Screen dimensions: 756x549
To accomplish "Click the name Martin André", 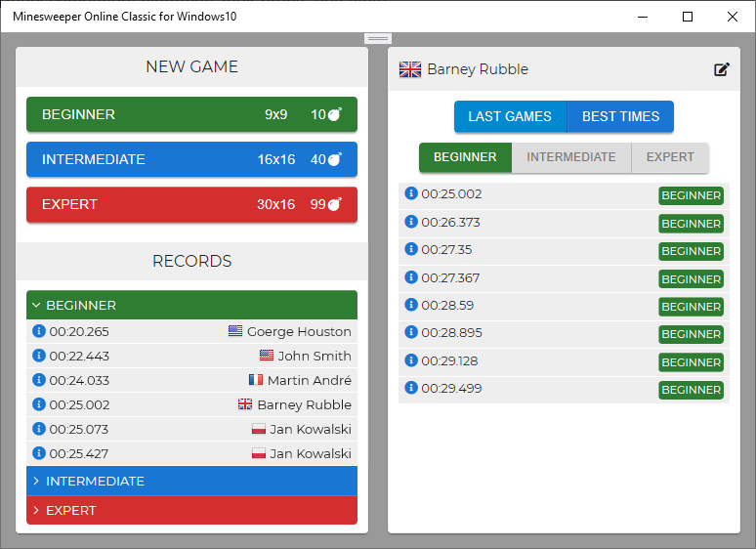I will point(309,380).
